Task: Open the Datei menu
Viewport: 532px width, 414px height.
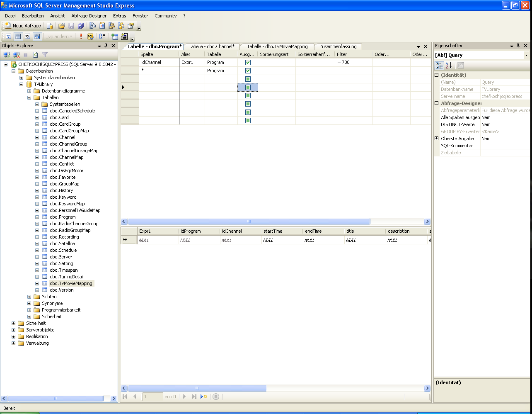Action: point(10,16)
